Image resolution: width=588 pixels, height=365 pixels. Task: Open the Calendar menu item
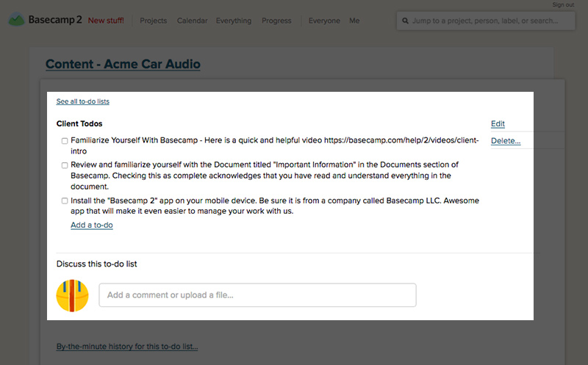tap(192, 21)
